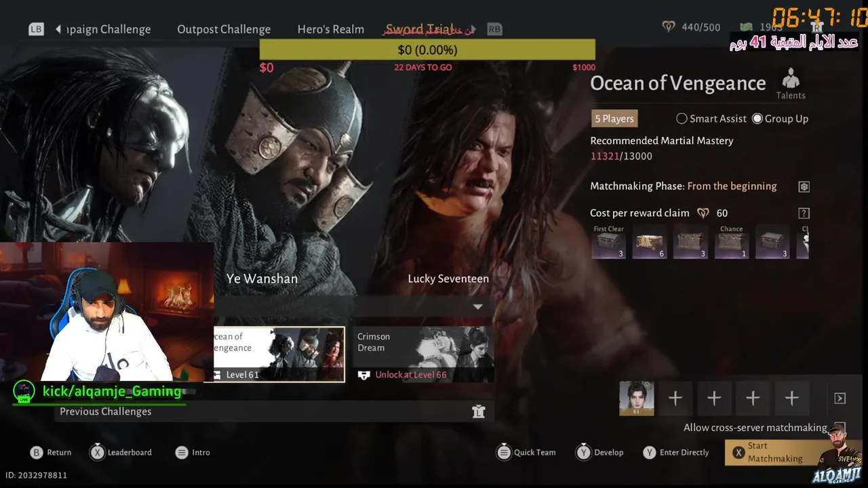Expand team panel with the arrow box icon
Screen dimensions: 868x488
tap(840, 399)
